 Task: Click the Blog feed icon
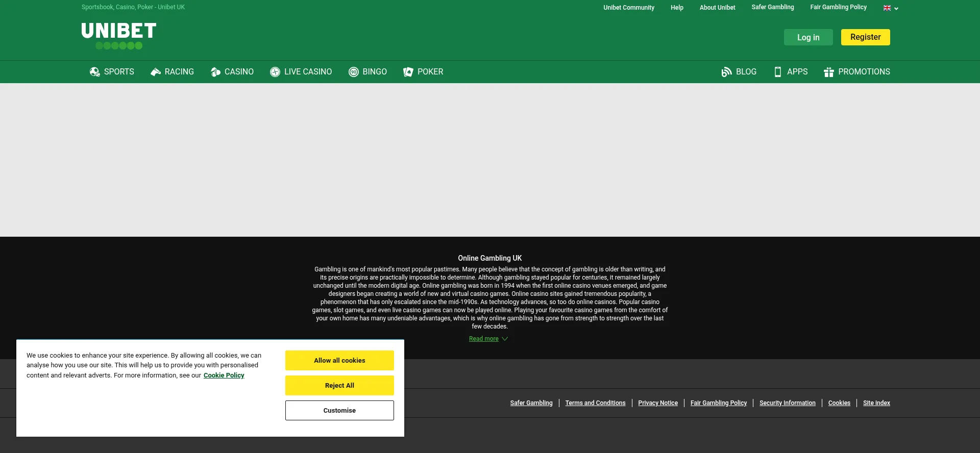pos(726,72)
